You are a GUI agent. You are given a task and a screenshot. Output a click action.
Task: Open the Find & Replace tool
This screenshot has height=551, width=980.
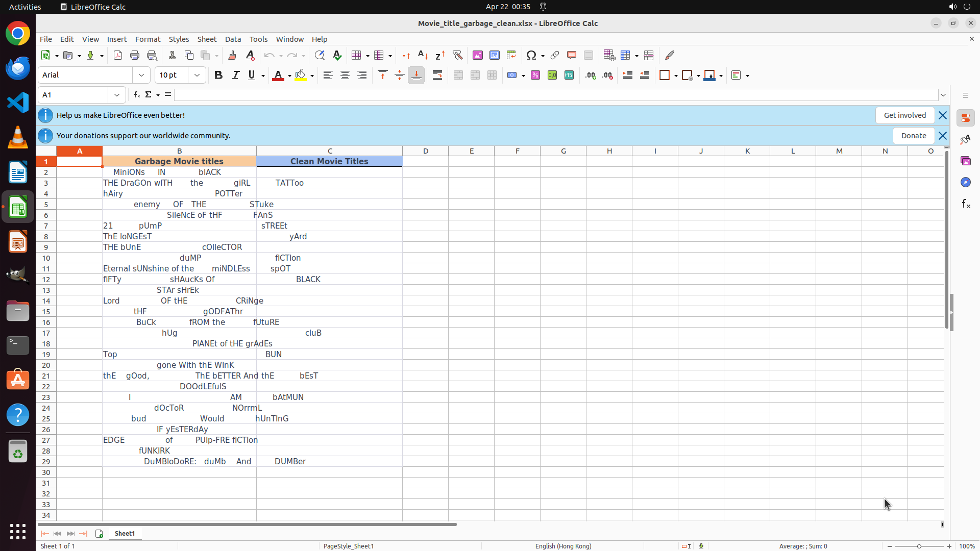click(320, 55)
